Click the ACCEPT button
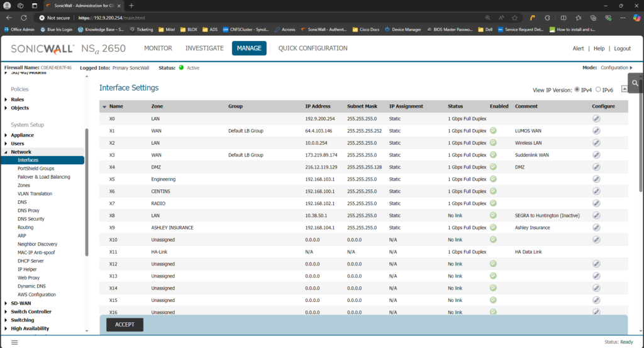This screenshot has height=348, width=644. (125, 325)
